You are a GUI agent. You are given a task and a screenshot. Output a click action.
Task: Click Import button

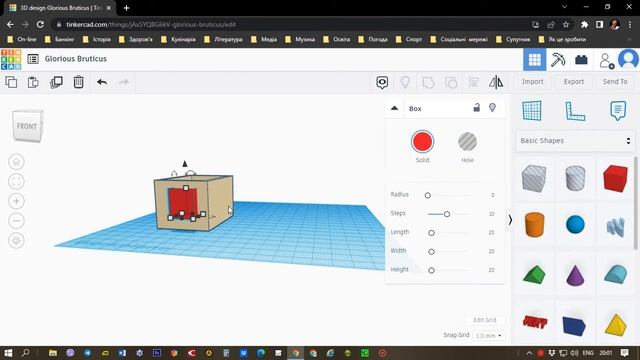pos(533,82)
